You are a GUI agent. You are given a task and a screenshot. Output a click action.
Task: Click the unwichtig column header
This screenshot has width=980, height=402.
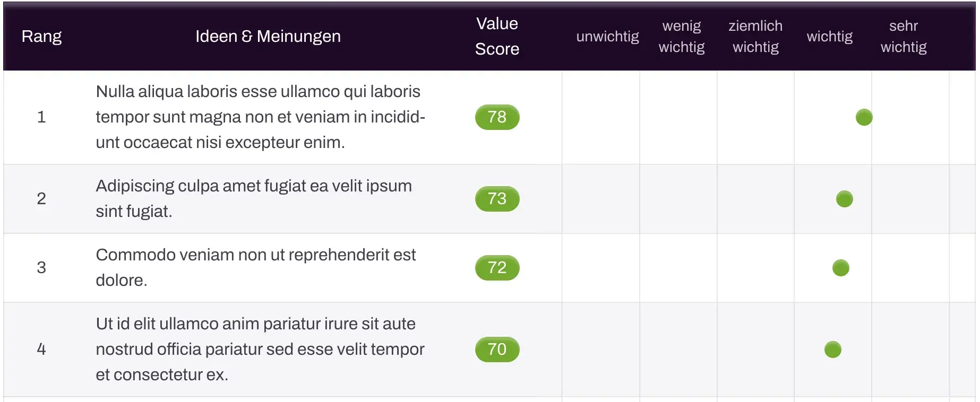[607, 37]
